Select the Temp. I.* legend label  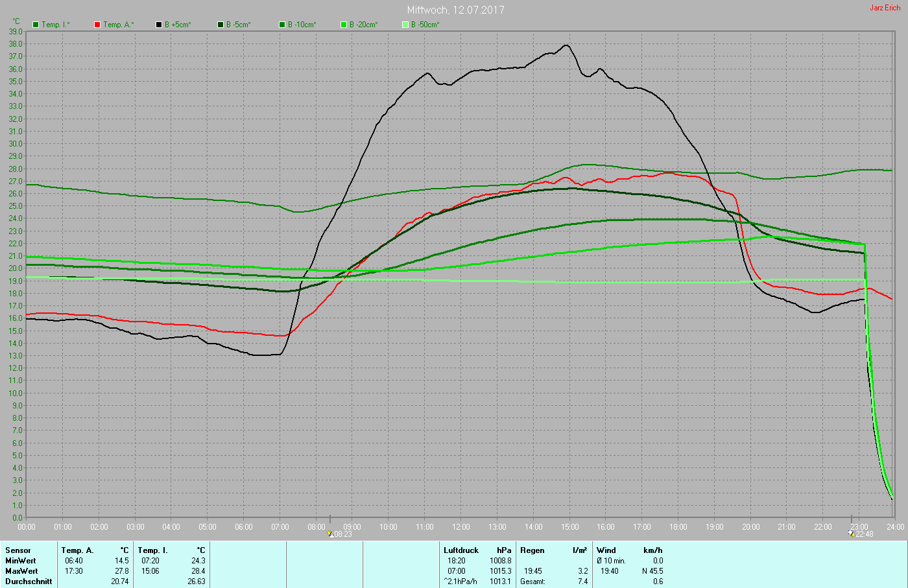[x=56, y=25]
